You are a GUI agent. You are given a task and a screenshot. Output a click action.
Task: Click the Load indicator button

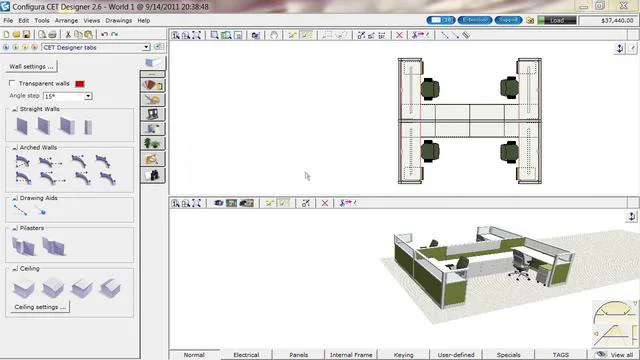[x=557, y=20]
